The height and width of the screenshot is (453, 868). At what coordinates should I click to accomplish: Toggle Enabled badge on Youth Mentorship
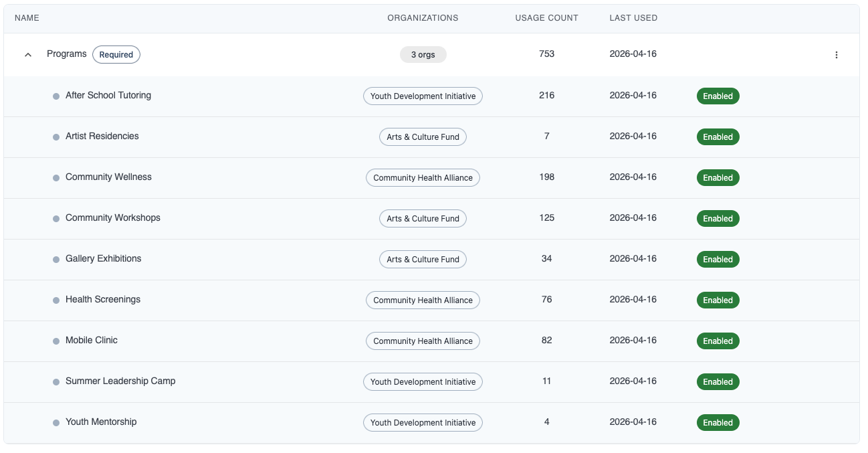(x=718, y=422)
